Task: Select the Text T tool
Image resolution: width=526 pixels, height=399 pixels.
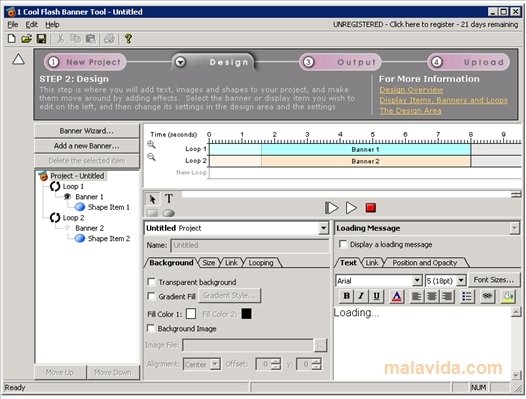Action: pos(169,199)
